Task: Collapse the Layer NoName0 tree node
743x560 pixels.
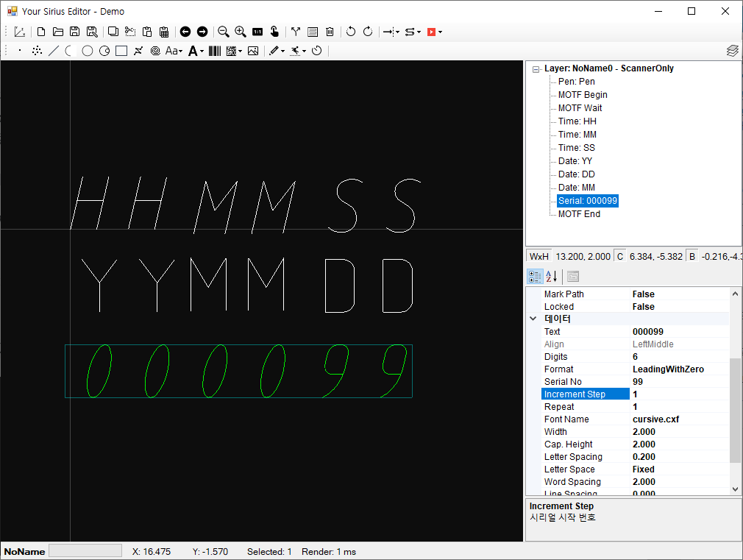Action: [536, 68]
